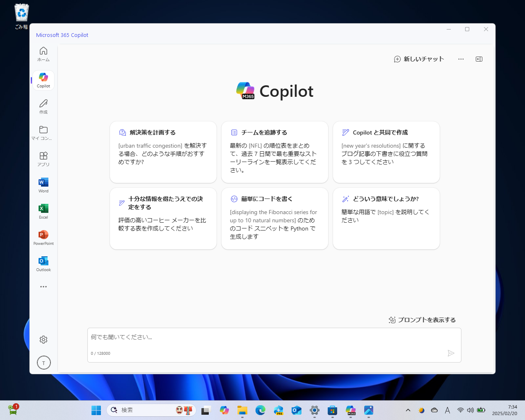Select the Copilot tab in the sidebar
This screenshot has height=420, width=525.
(43, 80)
